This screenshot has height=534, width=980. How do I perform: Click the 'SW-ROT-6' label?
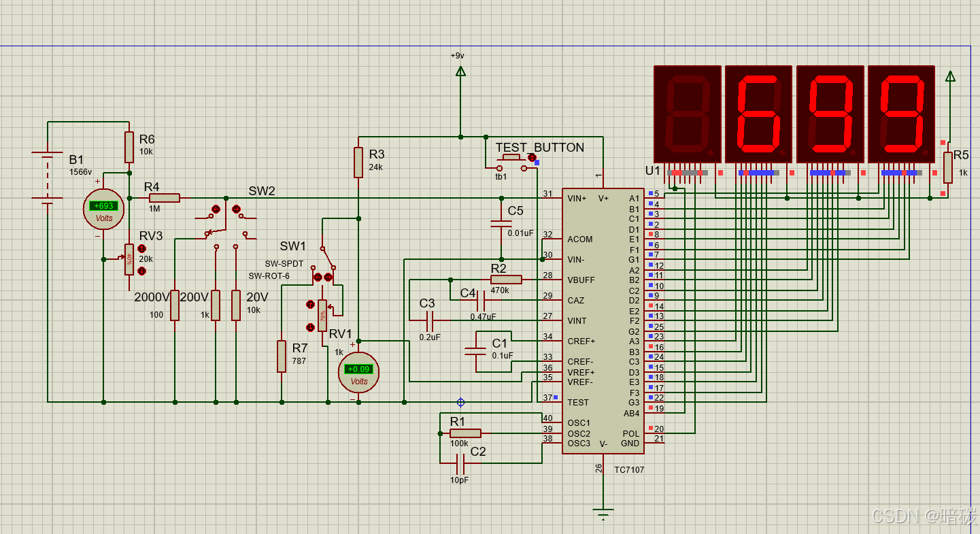coord(269,276)
